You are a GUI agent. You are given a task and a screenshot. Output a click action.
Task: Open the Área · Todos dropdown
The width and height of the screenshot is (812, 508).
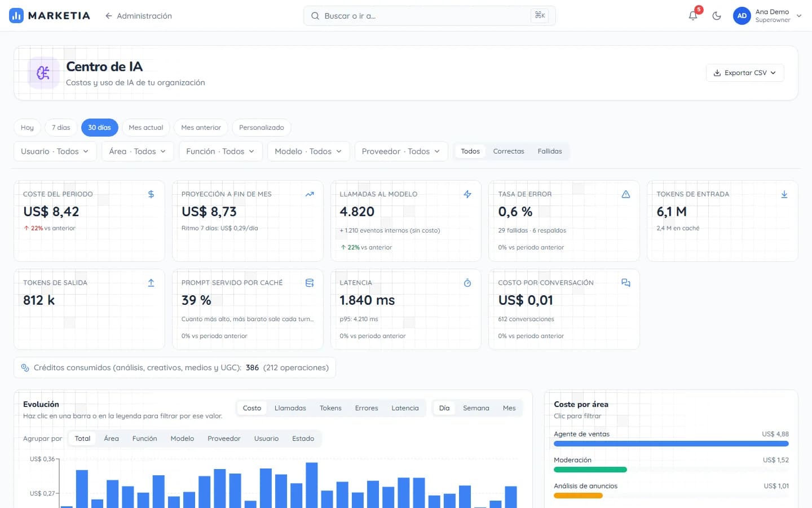coord(138,151)
